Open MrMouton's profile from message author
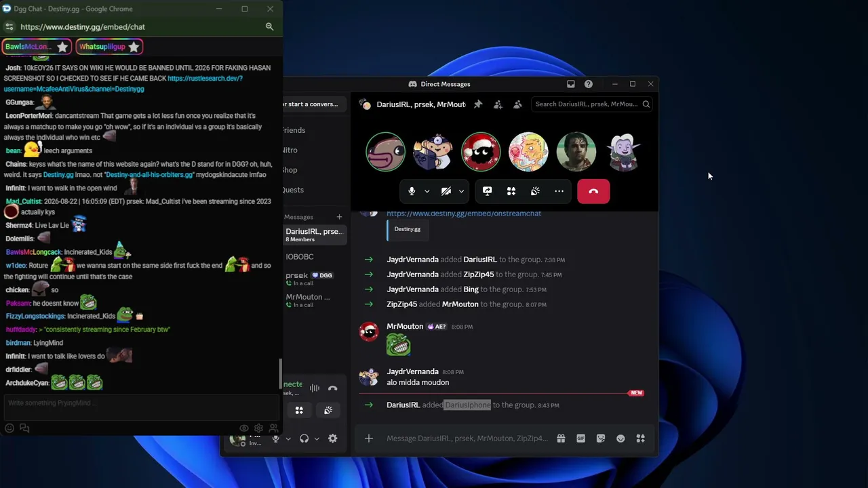This screenshot has width=868, height=488. click(405, 327)
